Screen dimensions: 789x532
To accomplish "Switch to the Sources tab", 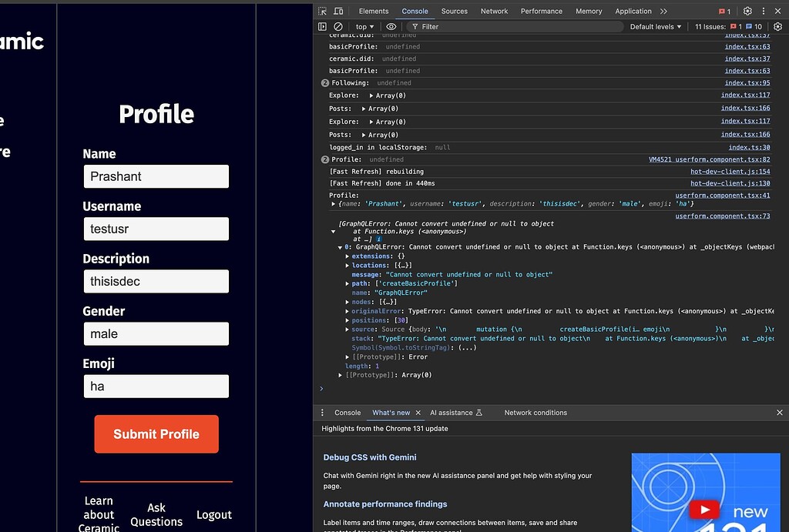I will point(454,11).
